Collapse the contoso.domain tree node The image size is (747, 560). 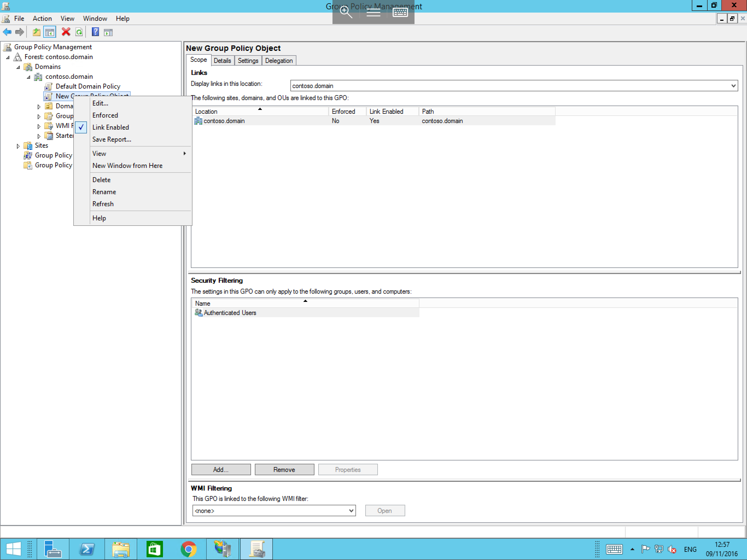(28, 77)
